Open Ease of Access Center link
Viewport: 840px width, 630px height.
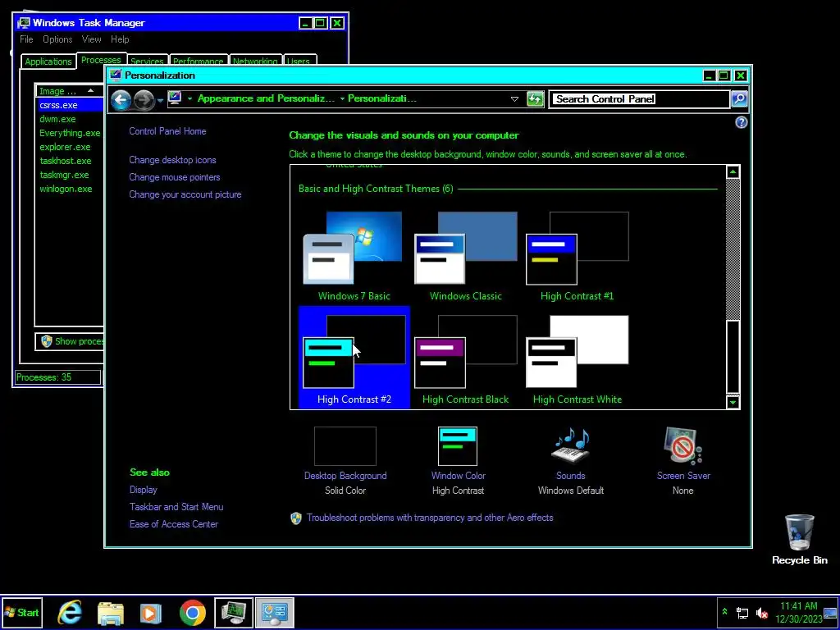click(x=174, y=524)
